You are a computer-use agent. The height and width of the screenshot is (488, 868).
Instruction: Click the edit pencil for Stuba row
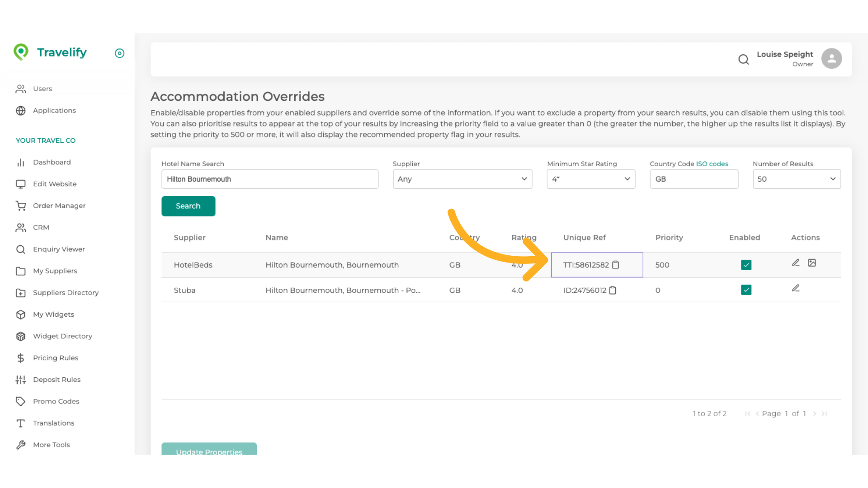pyautogui.click(x=796, y=288)
